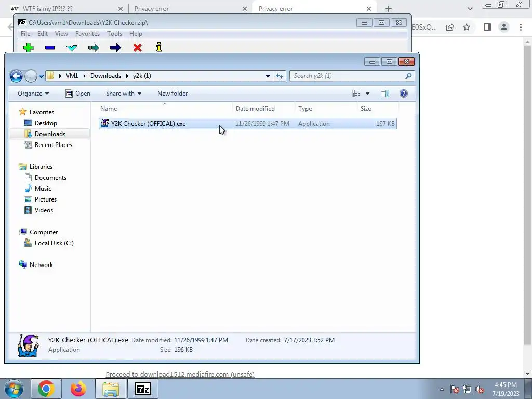Screen dimensions: 532x399
Task: Click the jester icon in details pane
Action: (29, 345)
